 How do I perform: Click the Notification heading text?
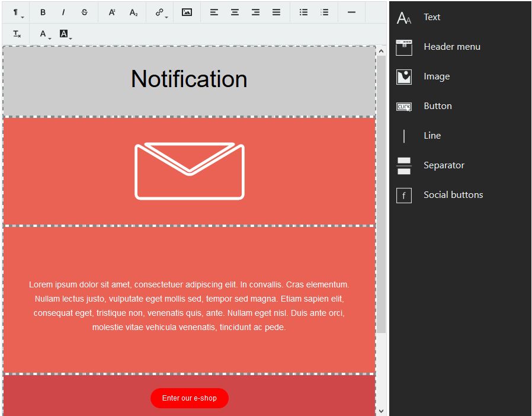pos(189,79)
